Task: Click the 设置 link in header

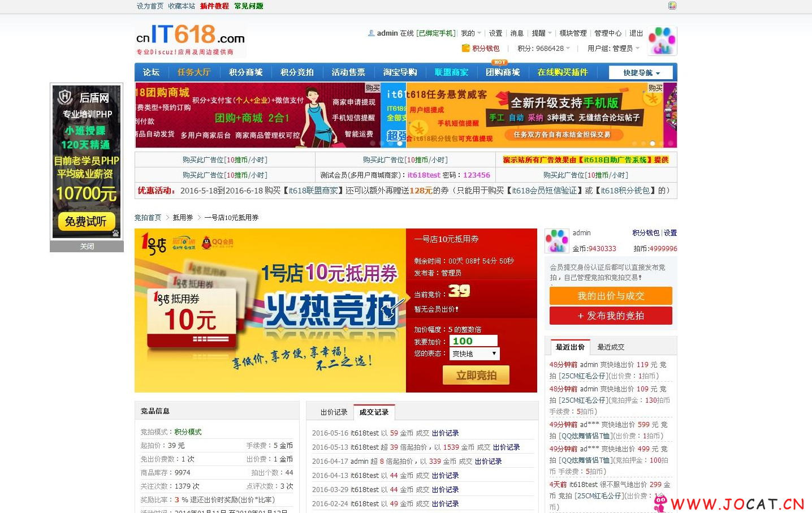Action: pyautogui.click(x=496, y=33)
